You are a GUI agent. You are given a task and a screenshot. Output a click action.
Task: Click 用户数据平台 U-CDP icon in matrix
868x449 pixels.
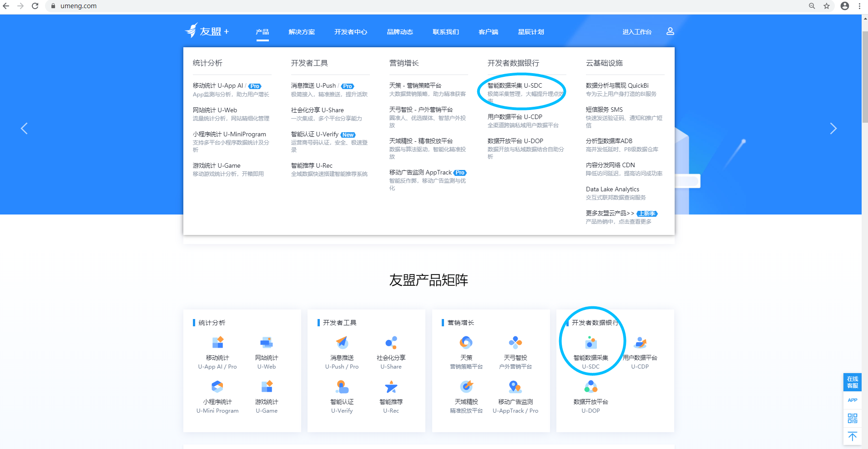tap(640, 342)
